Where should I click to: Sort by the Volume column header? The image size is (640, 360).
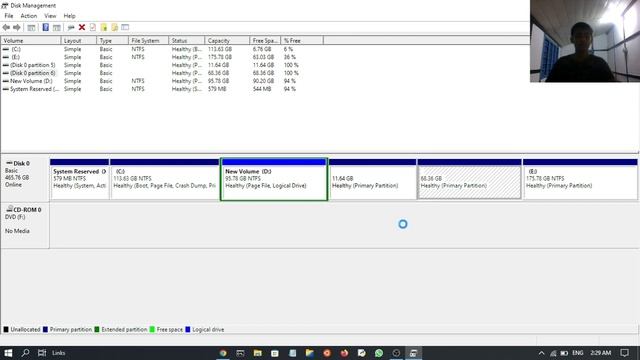coord(31,40)
